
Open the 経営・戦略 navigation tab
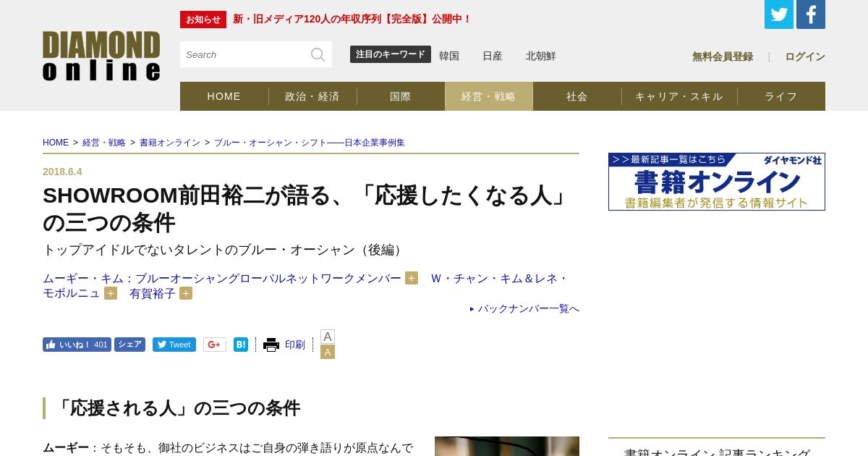489,96
